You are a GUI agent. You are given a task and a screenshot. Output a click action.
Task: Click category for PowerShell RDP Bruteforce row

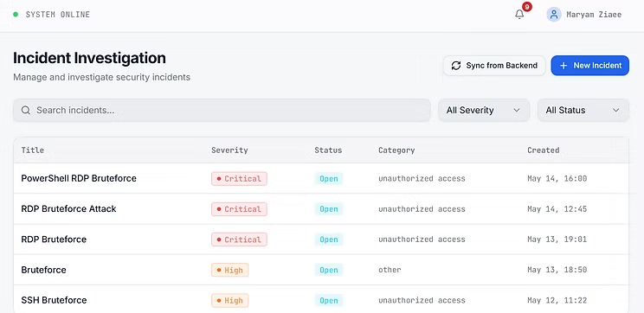[422, 178]
